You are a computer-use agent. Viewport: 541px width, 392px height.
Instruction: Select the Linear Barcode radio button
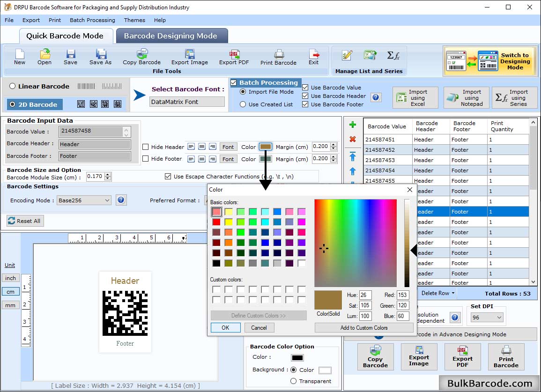click(x=13, y=86)
